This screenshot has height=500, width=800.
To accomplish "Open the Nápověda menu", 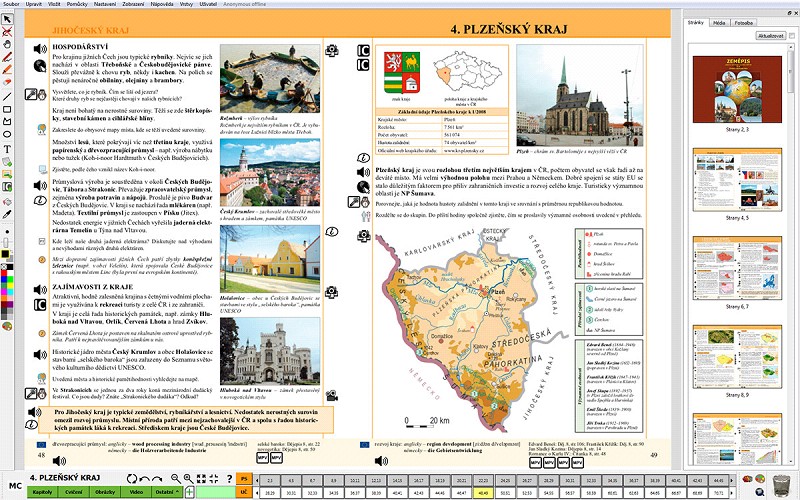I will pos(162,4).
